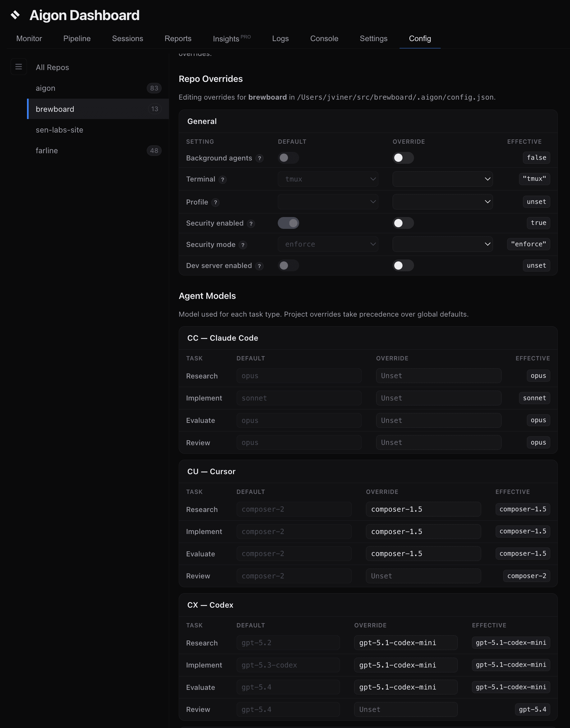Open Profile default dropdown

[328, 202]
